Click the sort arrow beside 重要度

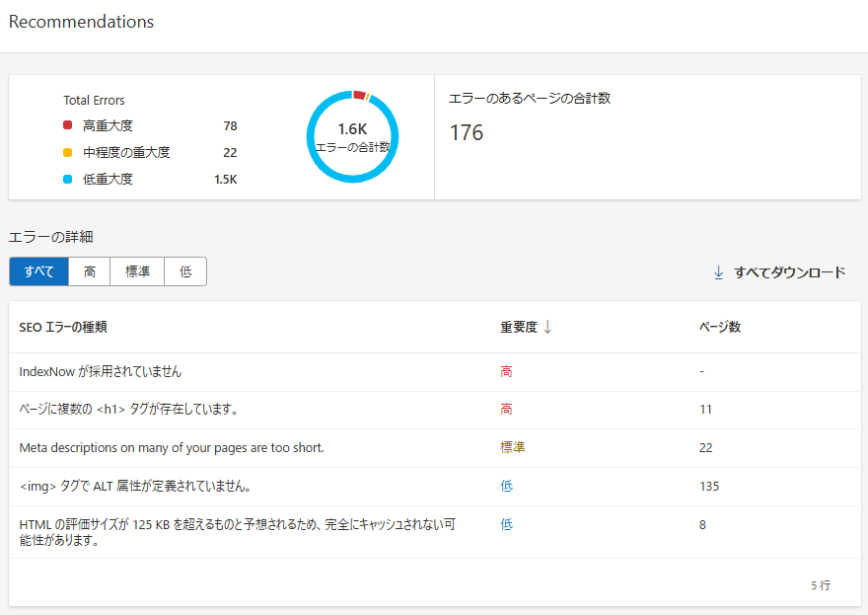point(547,327)
